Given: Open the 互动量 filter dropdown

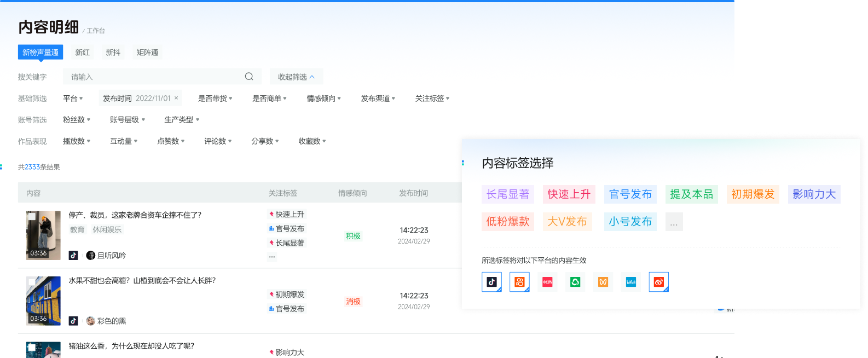Looking at the screenshot, I should click(x=124, y=141).
